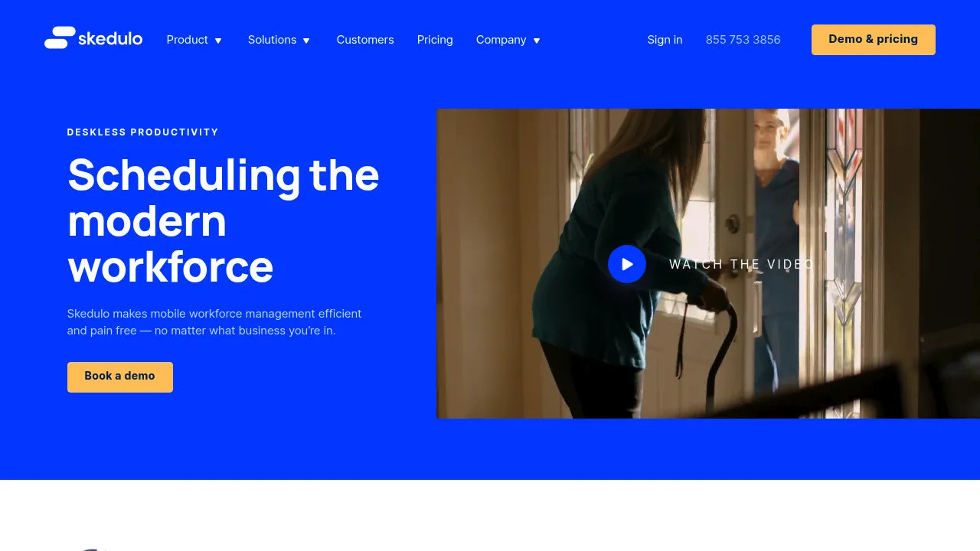This screenshot has height=551, width=980.
Task: Open the hero video thumbnail
Action: pyautogui.click(x=708, y=263)
